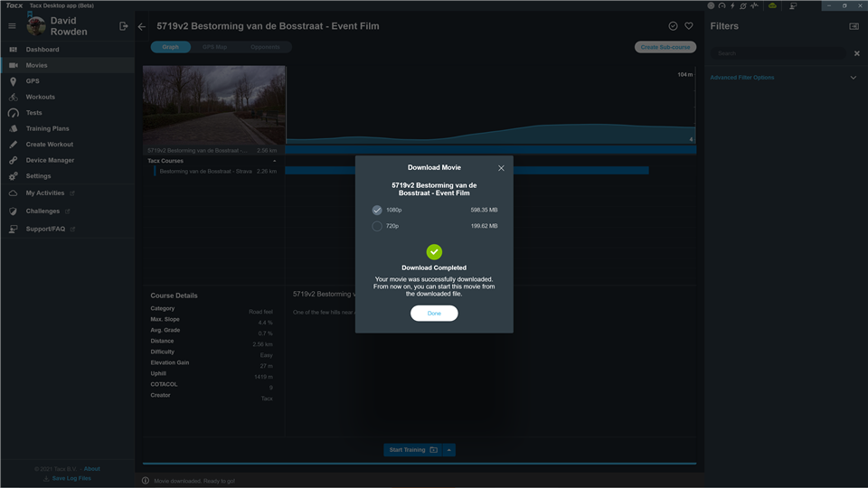The image size is (868, 488).
Task: Click the movie preview thumbnail
Action: [214, 105]
